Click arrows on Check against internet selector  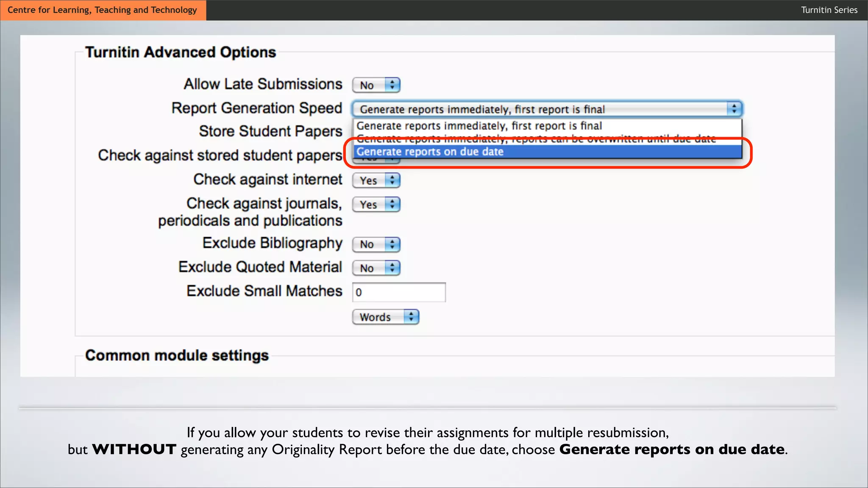pyautogui.click(x=392, y=180)
